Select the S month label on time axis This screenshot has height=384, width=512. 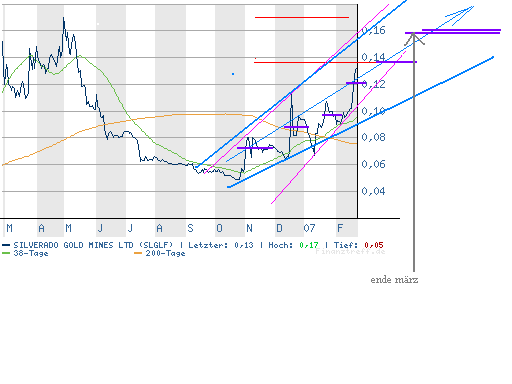(190, 228)
